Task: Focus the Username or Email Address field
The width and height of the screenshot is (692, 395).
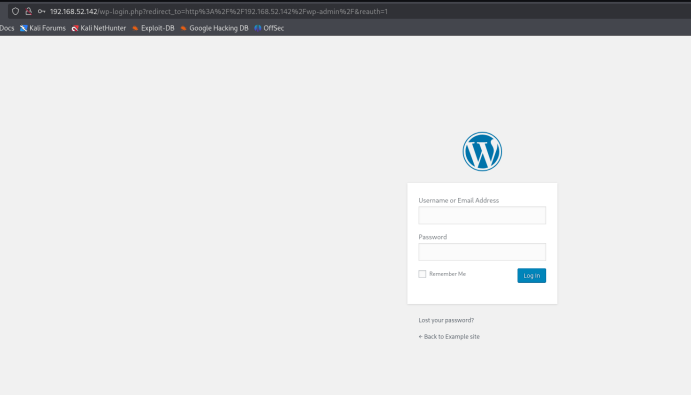Action: (x=482, y=215)
